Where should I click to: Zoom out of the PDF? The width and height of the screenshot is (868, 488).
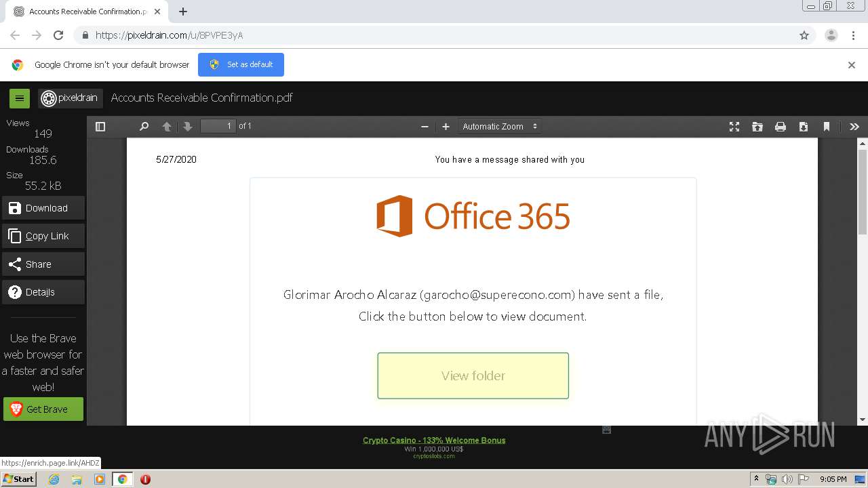pos(425,127)
